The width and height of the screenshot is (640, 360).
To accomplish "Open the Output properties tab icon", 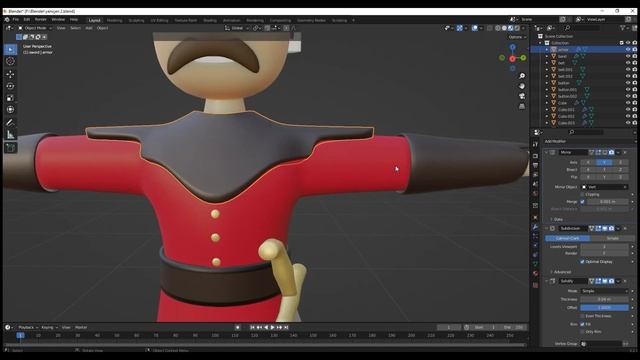I will pyautogui.click(x=536, y=165).
